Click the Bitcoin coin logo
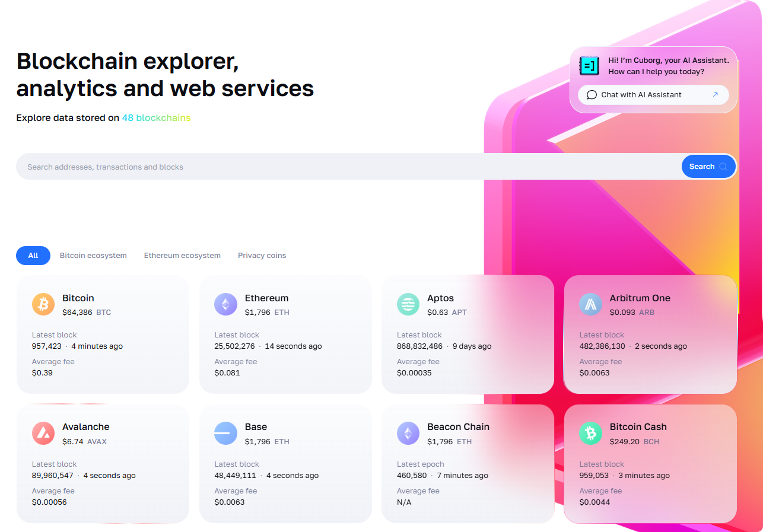The image size is (763, 532). [x=43, y=304]
